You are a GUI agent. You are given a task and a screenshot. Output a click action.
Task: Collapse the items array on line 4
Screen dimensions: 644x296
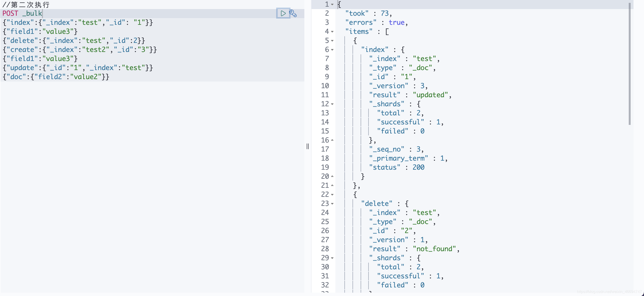(332, 31)
